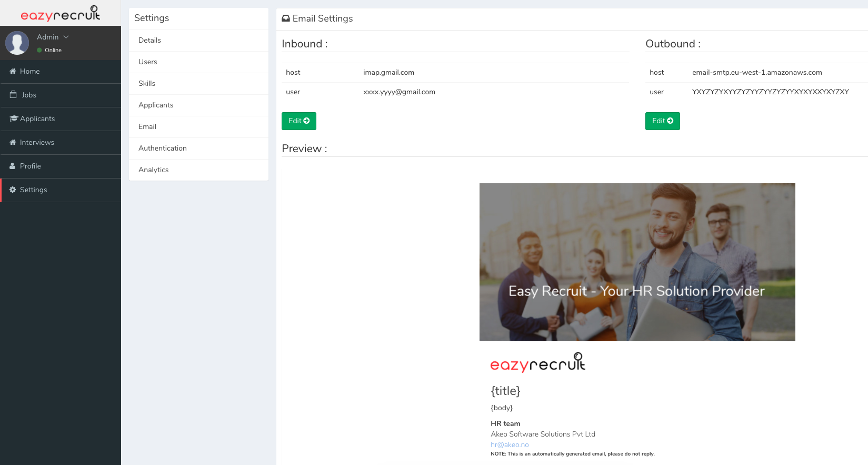The width and height of the screenshot is (868, 465).
Task: Click the automatically generated email NOTE text
Action: [573, 454]
